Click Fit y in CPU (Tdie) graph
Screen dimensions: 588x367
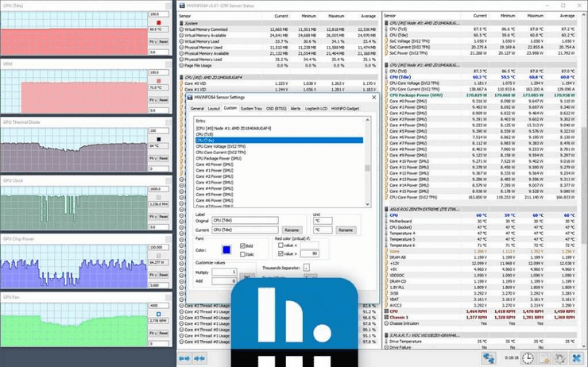153,41
